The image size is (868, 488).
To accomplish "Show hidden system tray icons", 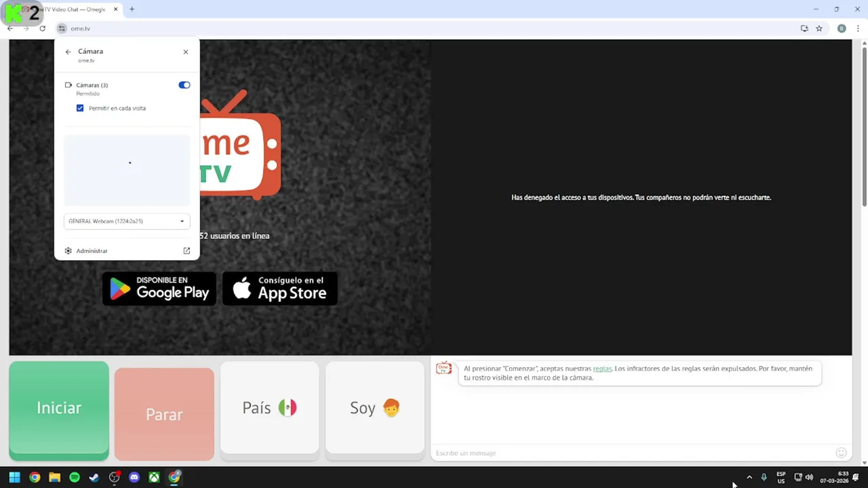I will (x=749, y=477).
